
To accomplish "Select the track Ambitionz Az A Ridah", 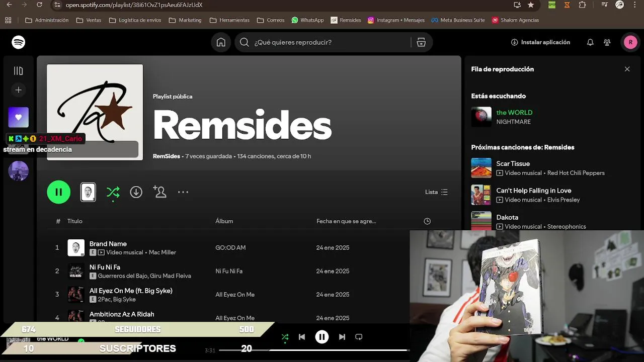I will 122,314.
